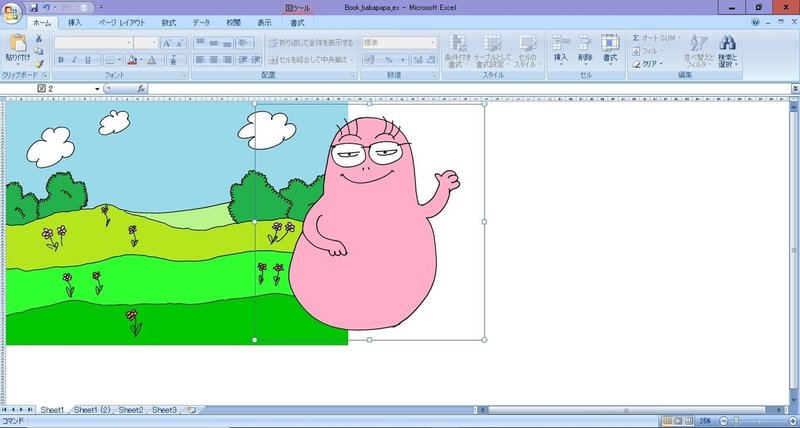Click the Insert Worksheet tab icon
800x428 pixels.
tap(191, 410)
